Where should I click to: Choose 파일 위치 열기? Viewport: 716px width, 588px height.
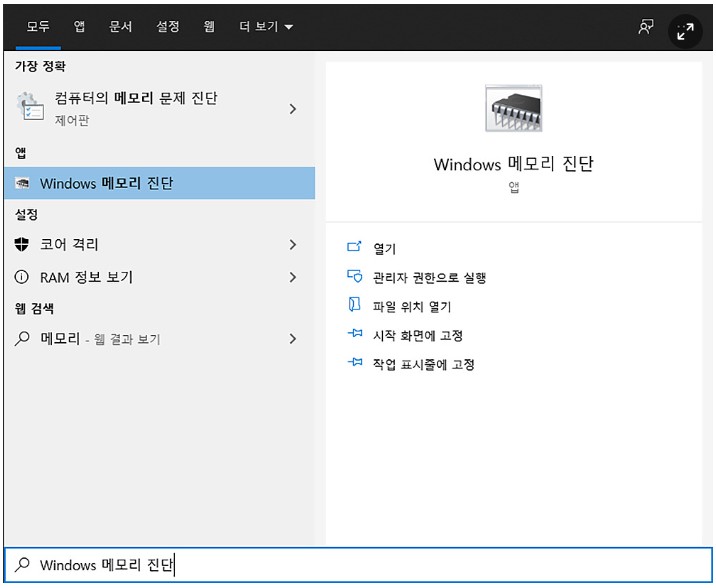[x=412, y=306]
